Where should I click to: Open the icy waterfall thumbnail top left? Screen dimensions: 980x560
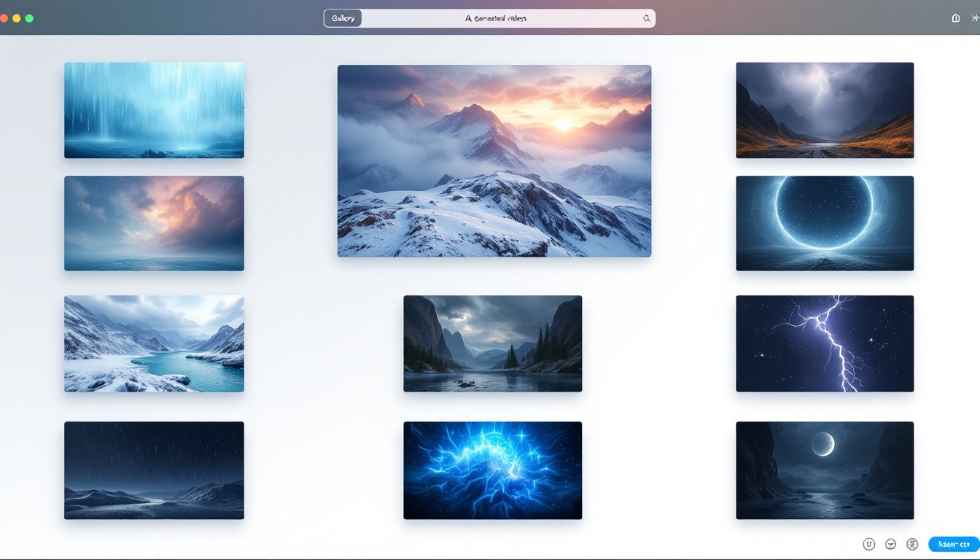(x=154, y=110)
